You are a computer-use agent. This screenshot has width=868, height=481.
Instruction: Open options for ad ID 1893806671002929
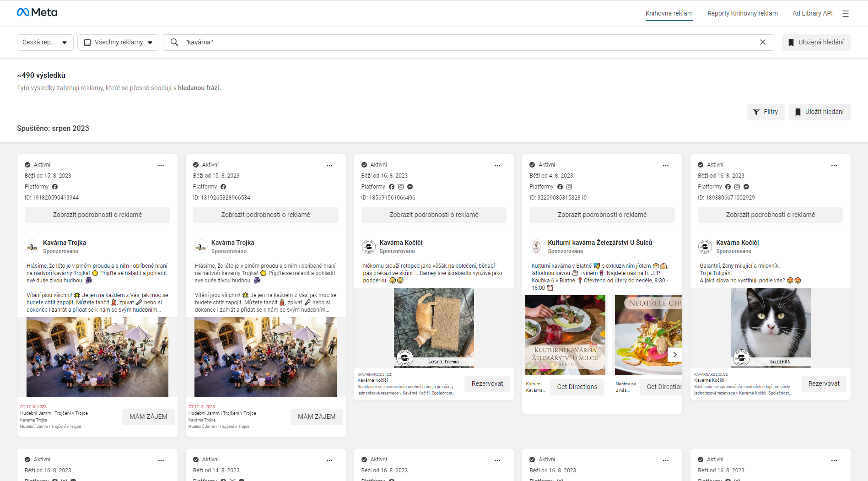coord(834,166)
